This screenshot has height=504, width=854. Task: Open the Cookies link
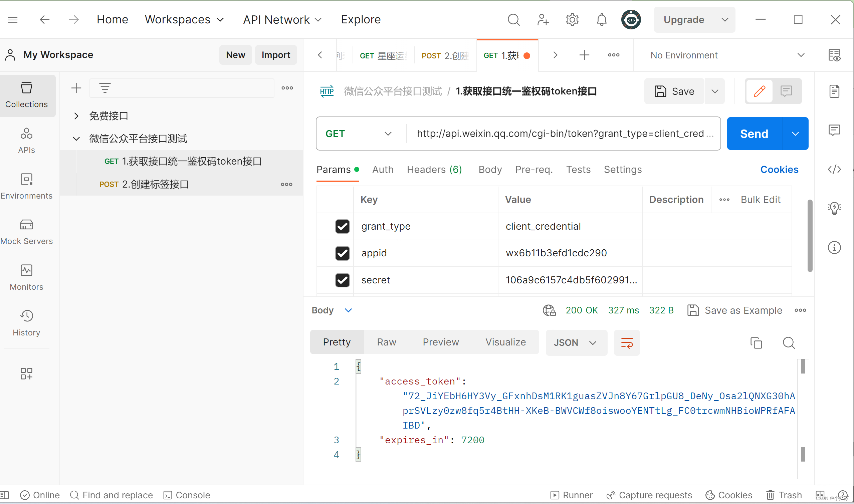pyautogui.click(x=779, y=170)
